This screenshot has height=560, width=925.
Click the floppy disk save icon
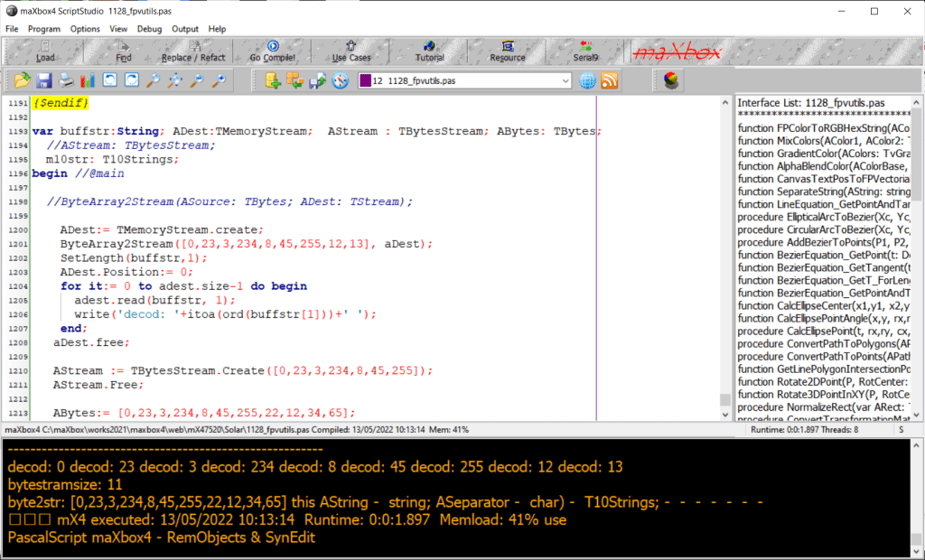43,81
